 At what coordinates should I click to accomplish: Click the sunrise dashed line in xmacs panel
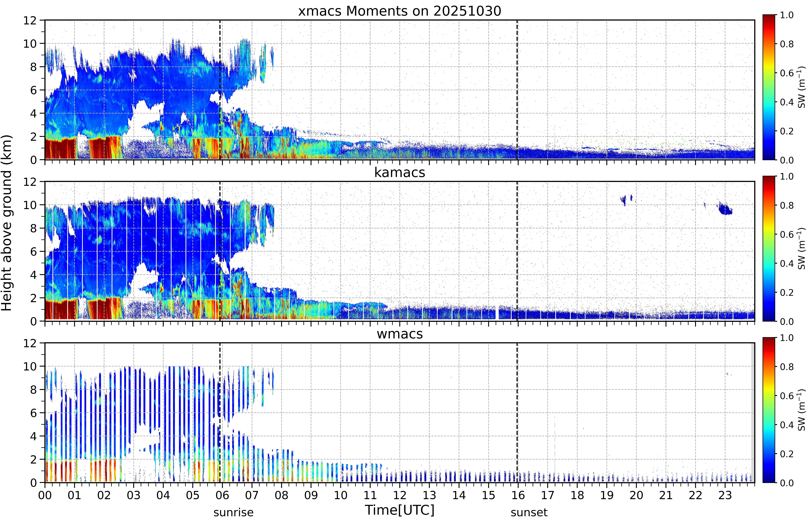point(220,90)
